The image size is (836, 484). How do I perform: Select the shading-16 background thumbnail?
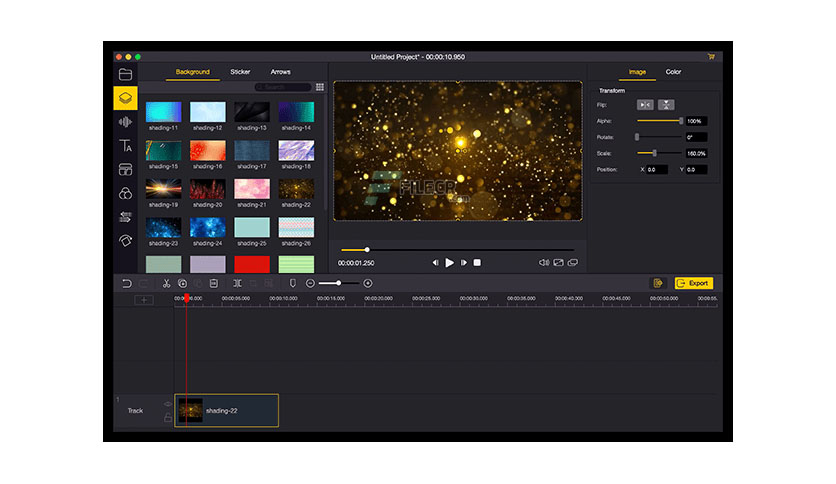point(207,151)
